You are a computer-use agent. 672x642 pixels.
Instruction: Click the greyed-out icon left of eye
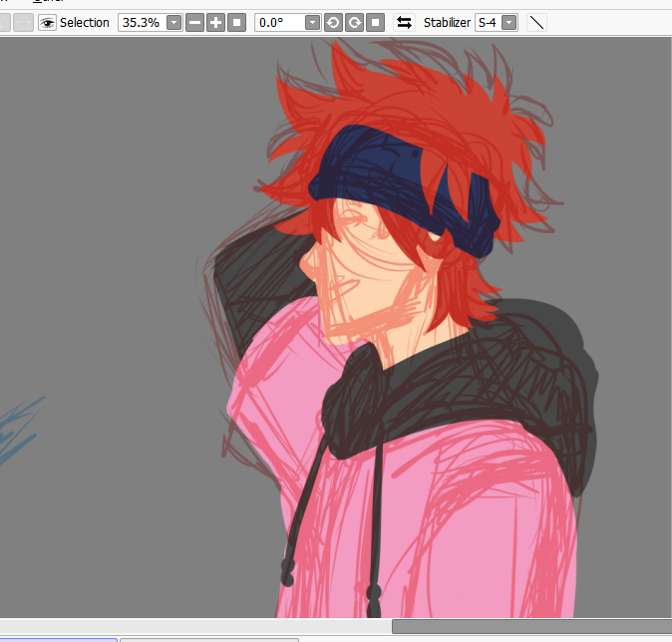tap(23, 23)
